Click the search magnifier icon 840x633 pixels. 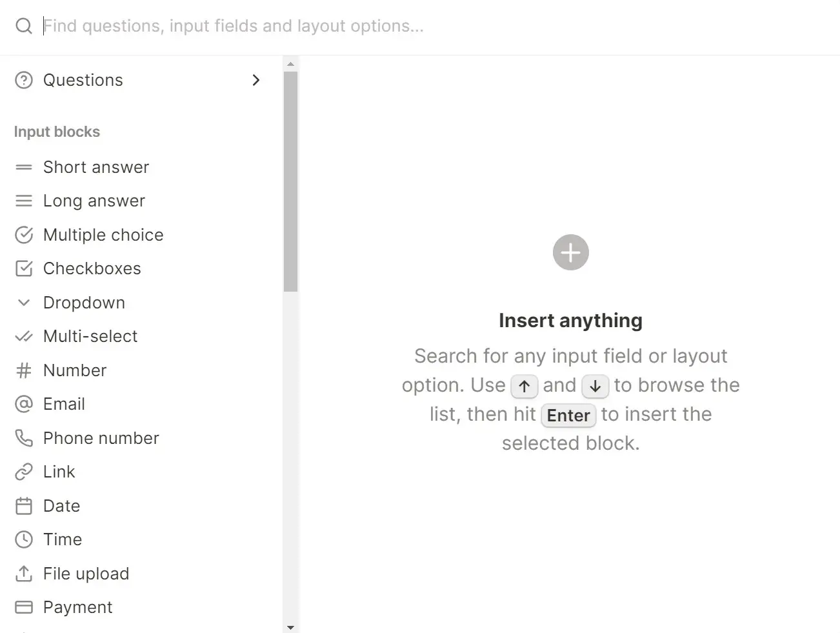pos(24,26)
